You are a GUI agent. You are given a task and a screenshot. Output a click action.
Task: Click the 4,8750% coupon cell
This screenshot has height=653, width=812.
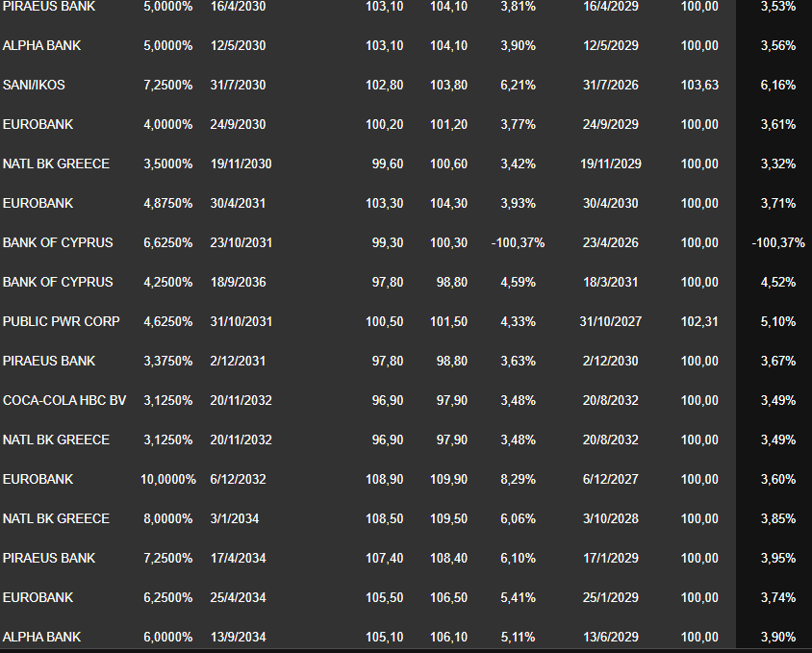(x=167, y=203)
